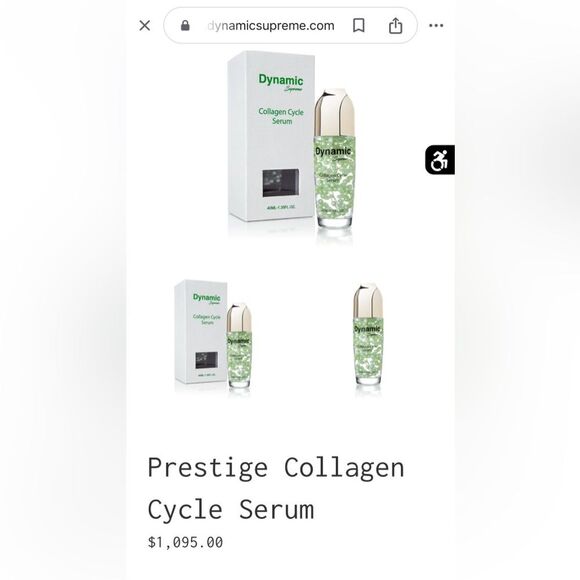
Task: Select the thumbnail showing box and bottle
Action: coord(213,335)
